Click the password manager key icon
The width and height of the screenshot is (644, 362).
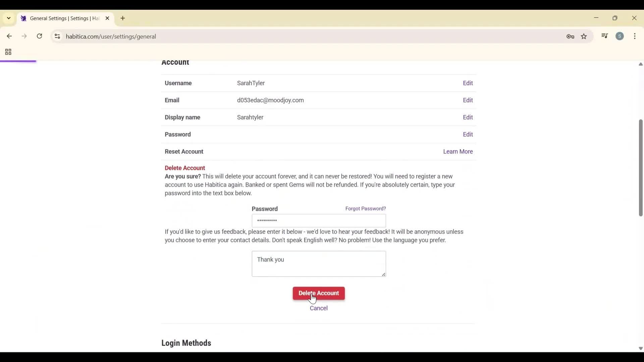(570, 37)
